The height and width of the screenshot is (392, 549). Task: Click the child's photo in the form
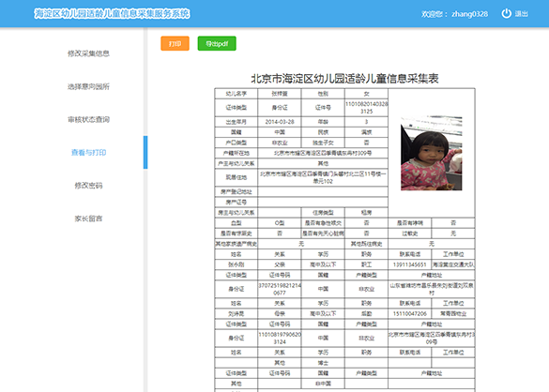(x=432, y=153)
